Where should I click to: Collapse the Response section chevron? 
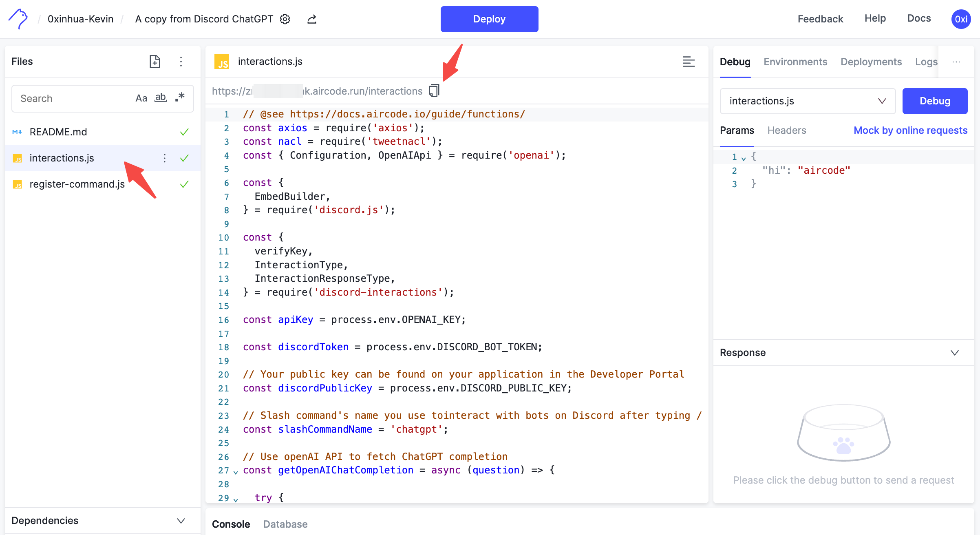pos(955,353)
